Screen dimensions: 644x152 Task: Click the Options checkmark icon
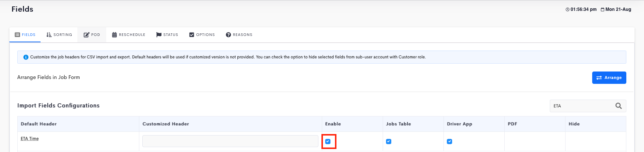192,35
